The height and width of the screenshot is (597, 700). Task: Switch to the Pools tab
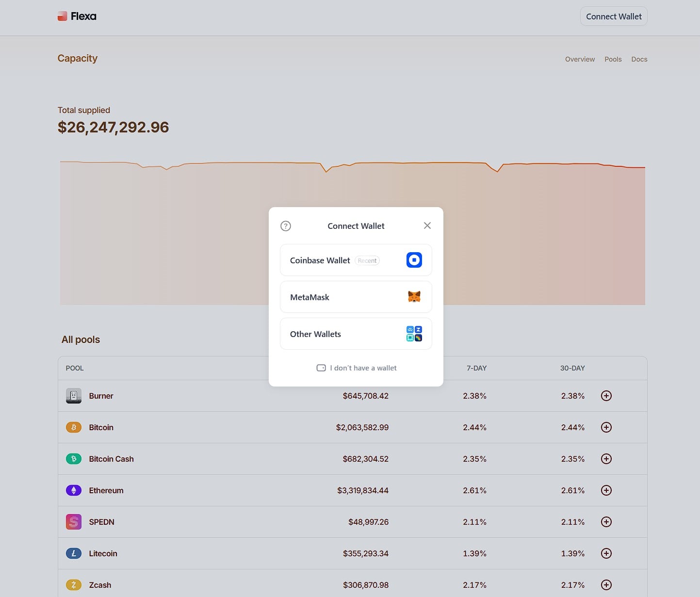[613, 59]
